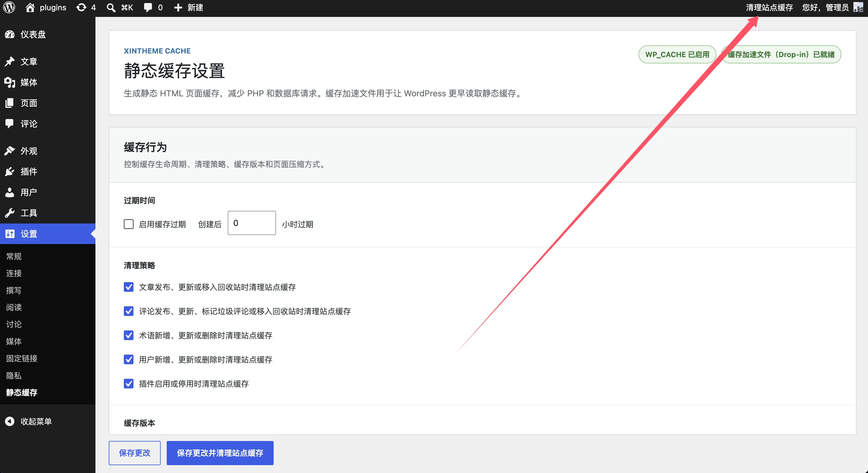Visit the plugins site home icon
Image resolution: width=868 pixels, height=473 pixels.
pyautogui.click(x=30, y=8)
